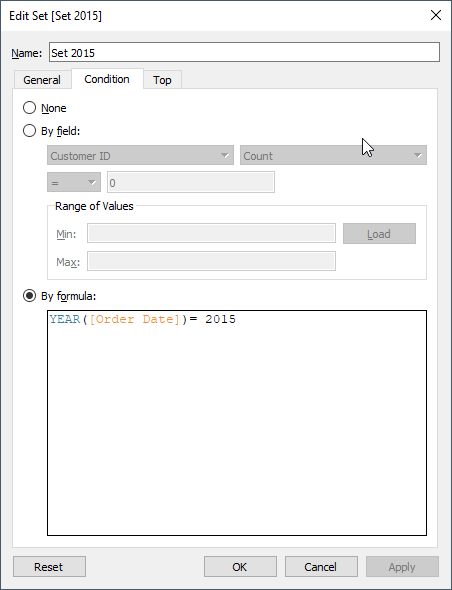Click the Cancel button

pos(321,567)
